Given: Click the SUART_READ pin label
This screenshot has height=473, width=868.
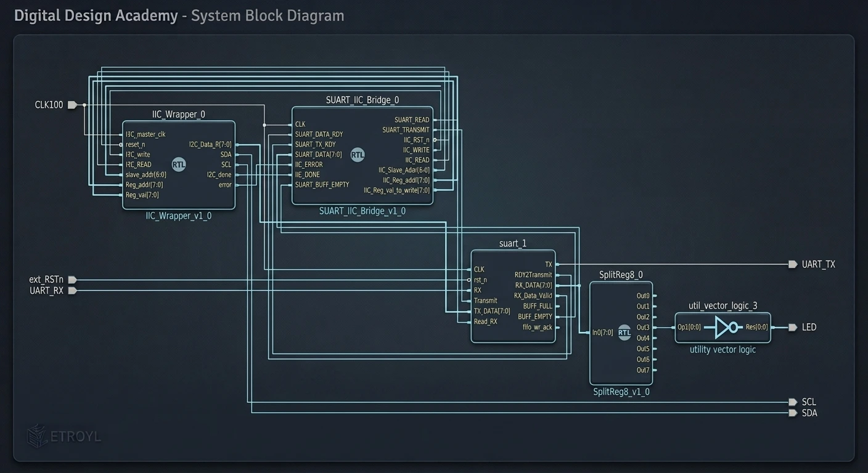Looking at the screenshot, I should click(412, 120).
